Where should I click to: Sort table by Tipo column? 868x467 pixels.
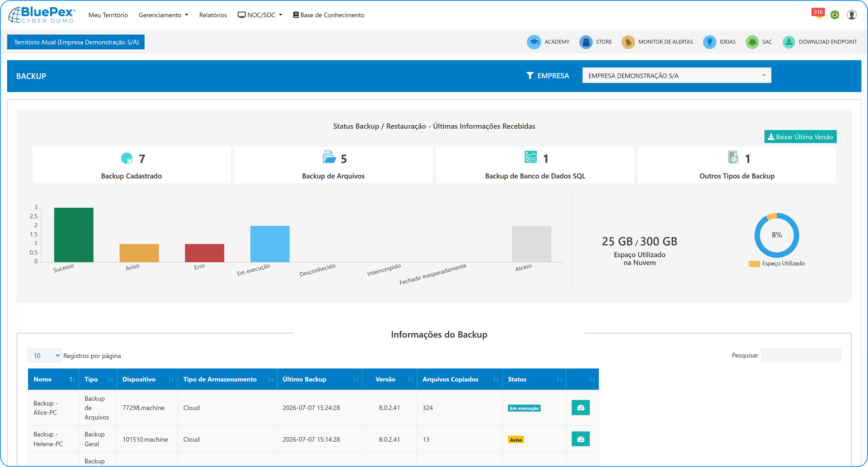(98, 379)
